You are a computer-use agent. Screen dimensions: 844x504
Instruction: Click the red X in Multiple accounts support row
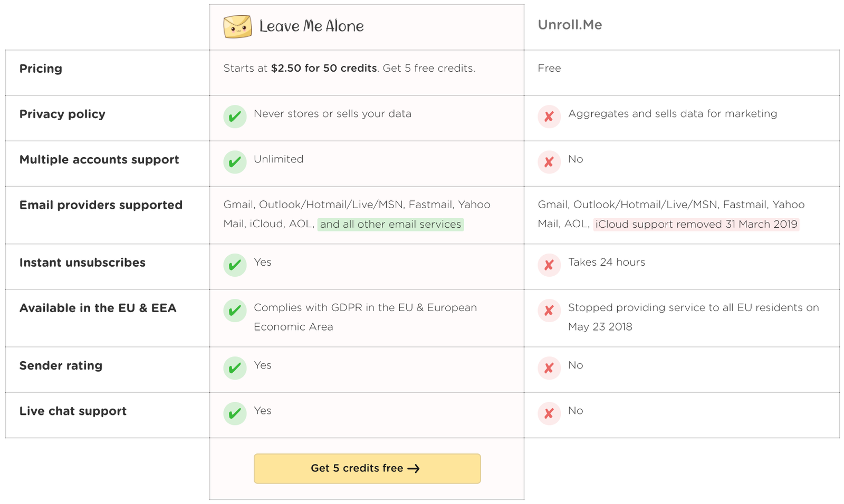[x=549, y=162]
